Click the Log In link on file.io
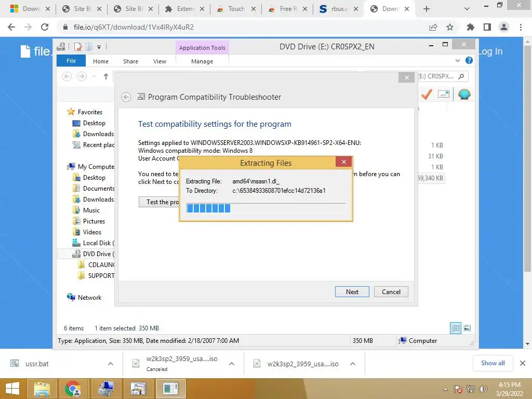This screenshot has height=399, width=532. click(x=490, y=51)
